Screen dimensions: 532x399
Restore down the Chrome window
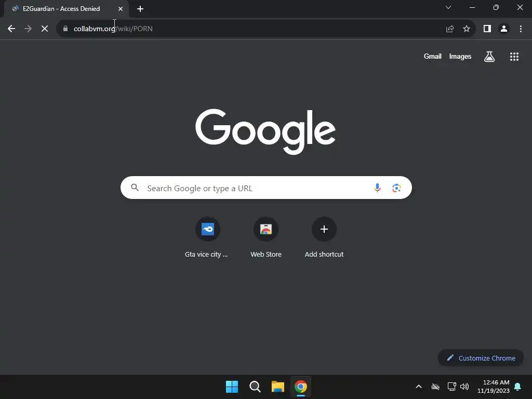(x=496, y=7)
